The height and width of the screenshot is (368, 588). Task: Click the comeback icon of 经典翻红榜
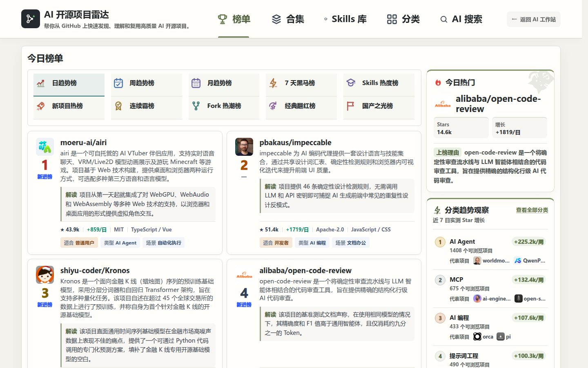tap(273, 106)
